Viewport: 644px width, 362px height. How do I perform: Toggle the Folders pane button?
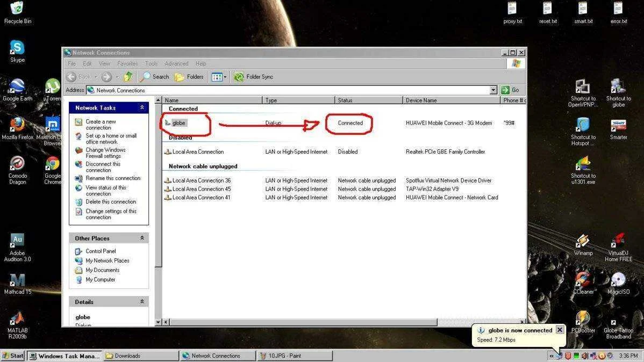[x=189, y=77]
